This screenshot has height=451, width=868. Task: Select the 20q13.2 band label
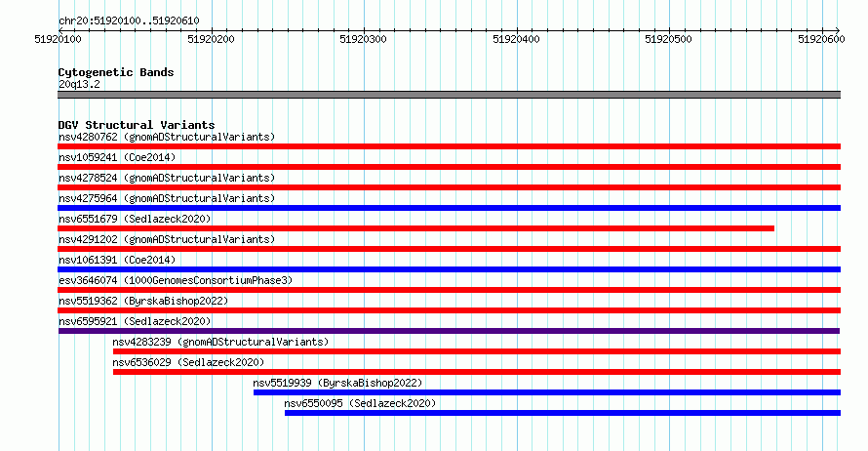click(x=79, y=84)
